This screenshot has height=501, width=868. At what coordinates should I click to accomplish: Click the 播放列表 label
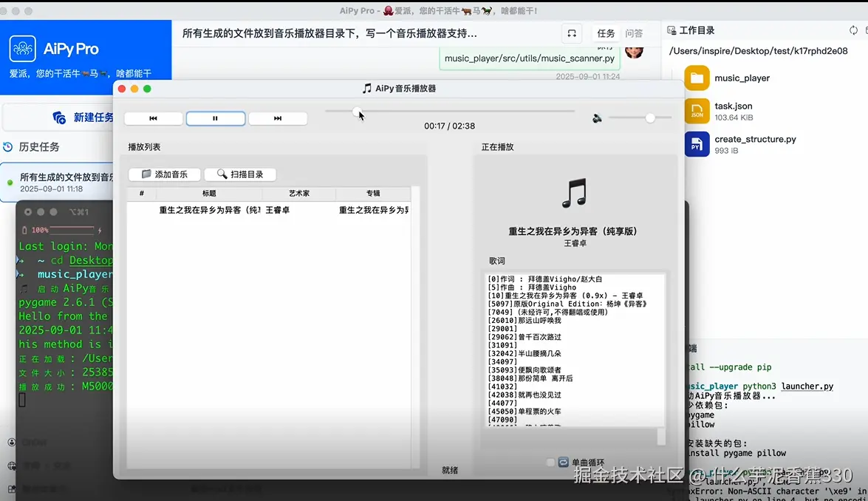(144, 147)
